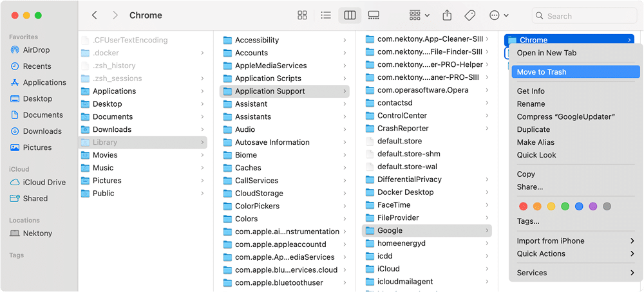Screen dimensions: 644x292
Task: Open Shared in the sidebar
Action: pos(29,199)
